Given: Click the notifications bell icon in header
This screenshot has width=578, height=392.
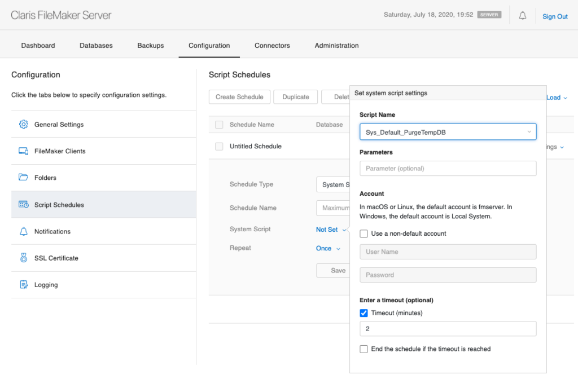Looking at the screenshot, I should 522,15.
